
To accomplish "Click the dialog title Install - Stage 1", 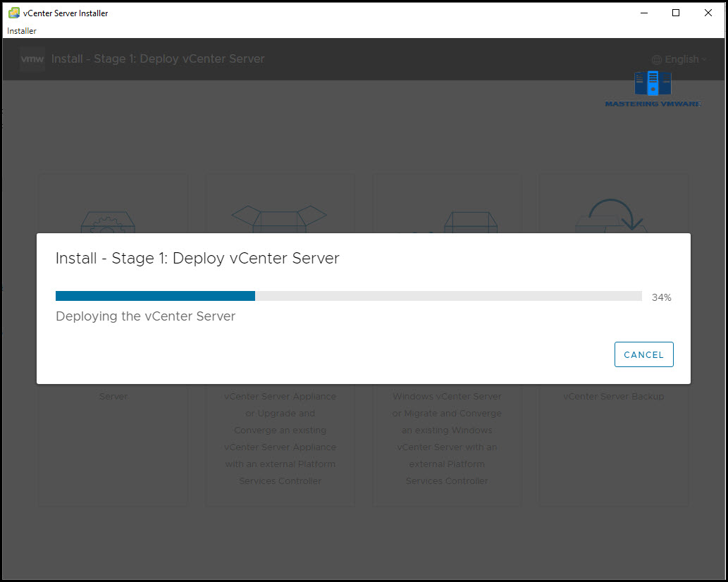I will (197, 258).
